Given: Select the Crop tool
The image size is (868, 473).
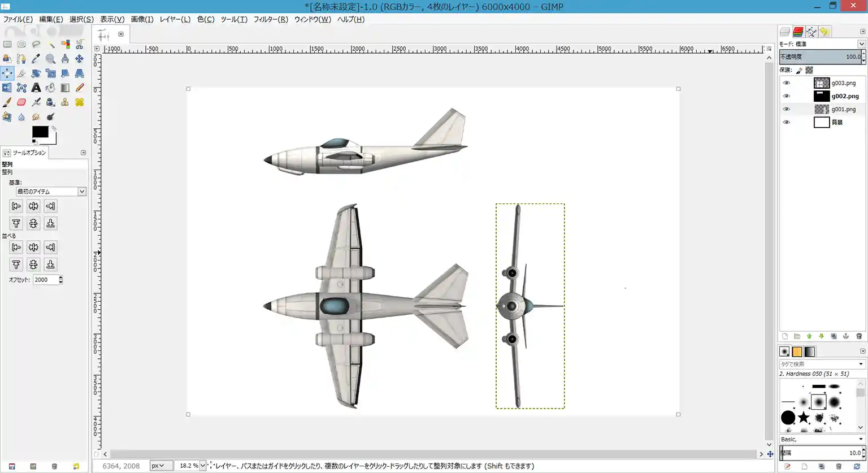Looking at the screenshot, I should click(21, 73).
